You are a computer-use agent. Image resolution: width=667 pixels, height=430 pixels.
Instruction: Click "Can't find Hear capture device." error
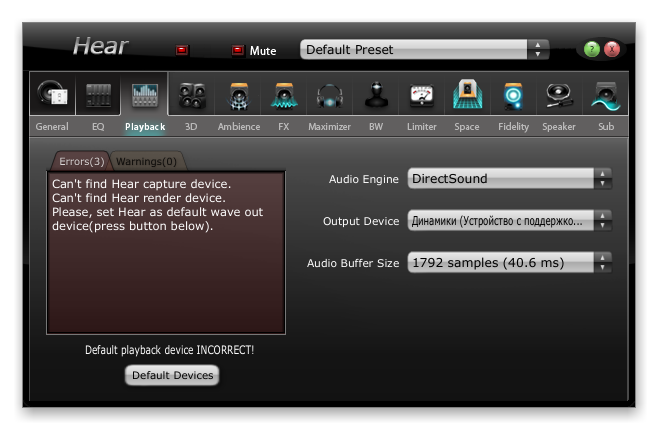(142, 184)
